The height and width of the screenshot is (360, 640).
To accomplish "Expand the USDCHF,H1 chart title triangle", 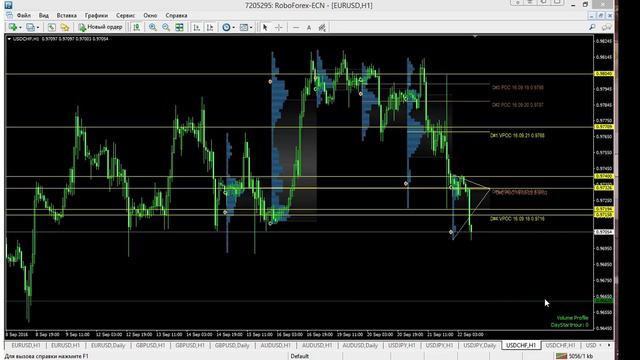I will click(x=9, y=39).
